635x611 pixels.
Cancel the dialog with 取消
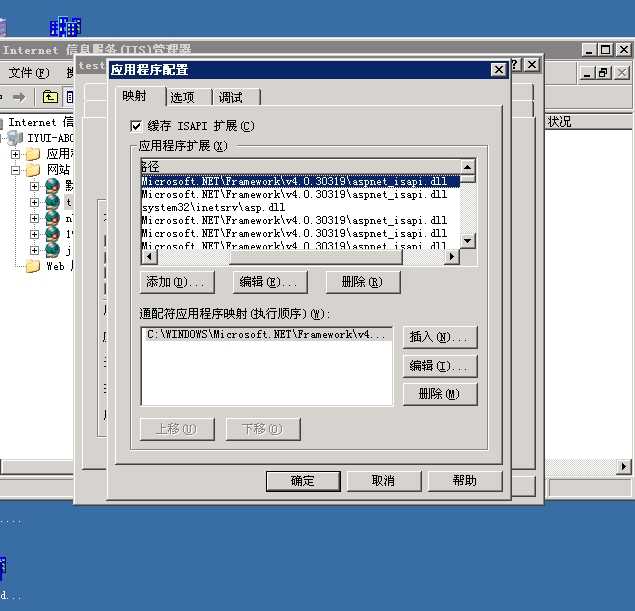tap(384, 481)
